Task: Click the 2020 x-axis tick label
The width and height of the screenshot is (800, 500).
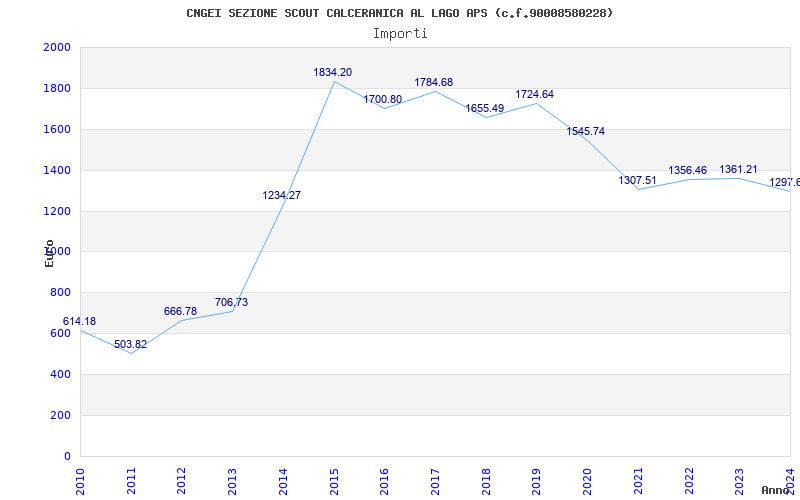Action: (587, 480)
